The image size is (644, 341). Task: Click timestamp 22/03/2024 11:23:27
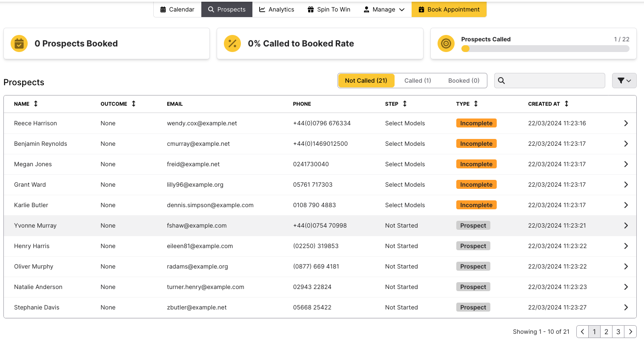coord(558,307)
